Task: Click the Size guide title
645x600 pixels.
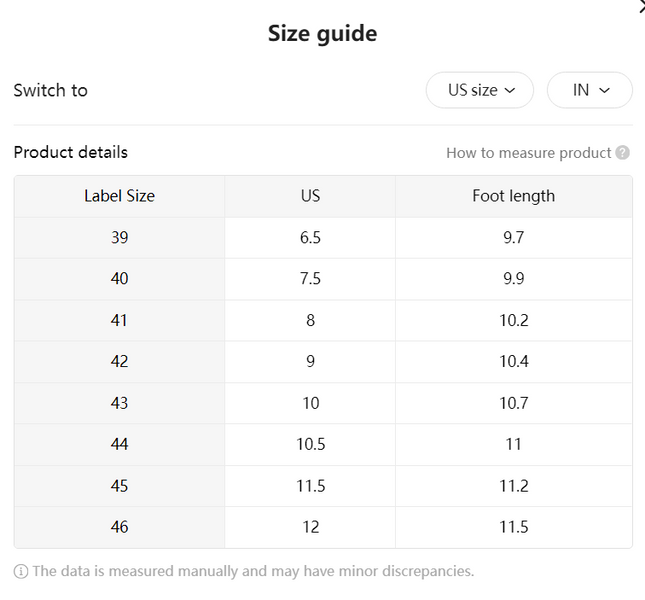Action: tap(322, 33)
